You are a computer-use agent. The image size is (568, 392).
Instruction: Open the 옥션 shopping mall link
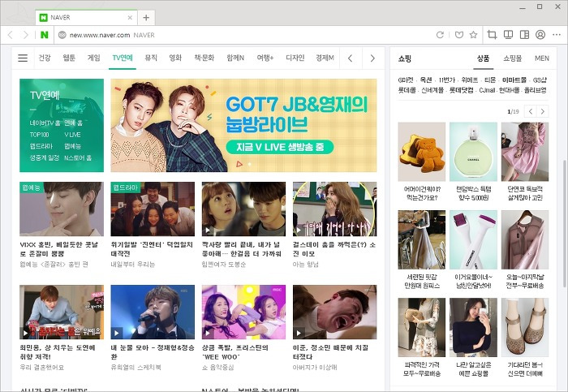[426, 80]
